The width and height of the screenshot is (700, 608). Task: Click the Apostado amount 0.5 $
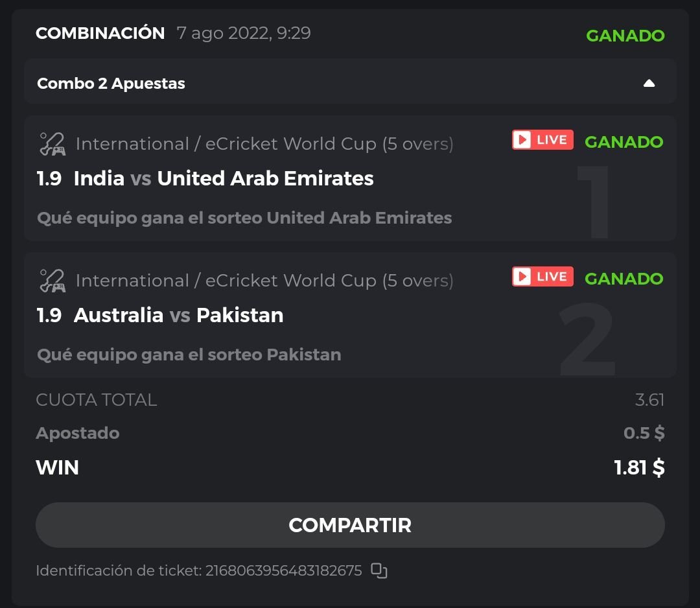pos(644,433)
